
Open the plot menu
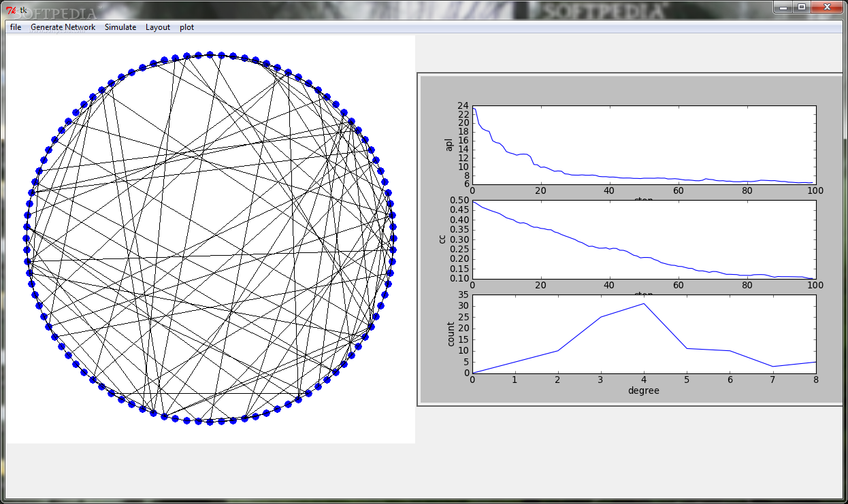tap(186, 27)
